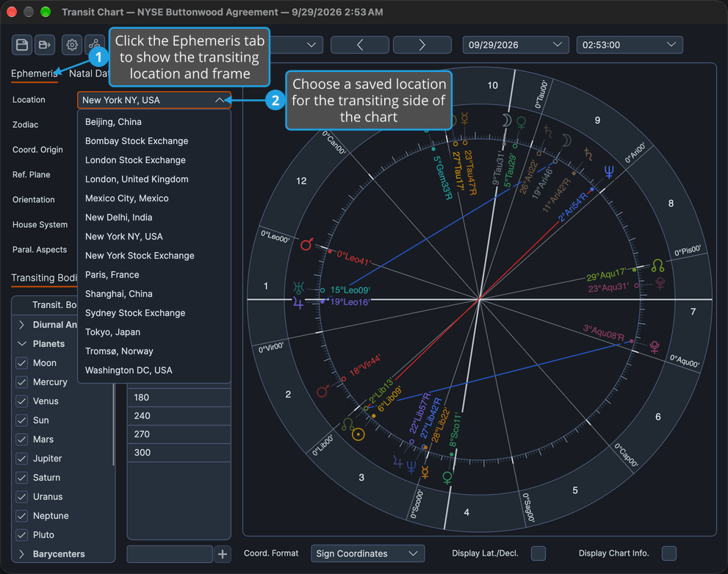Click the green Venus glyph at 8°Sco11'
The image size is (728, 574).
point(447,478)
